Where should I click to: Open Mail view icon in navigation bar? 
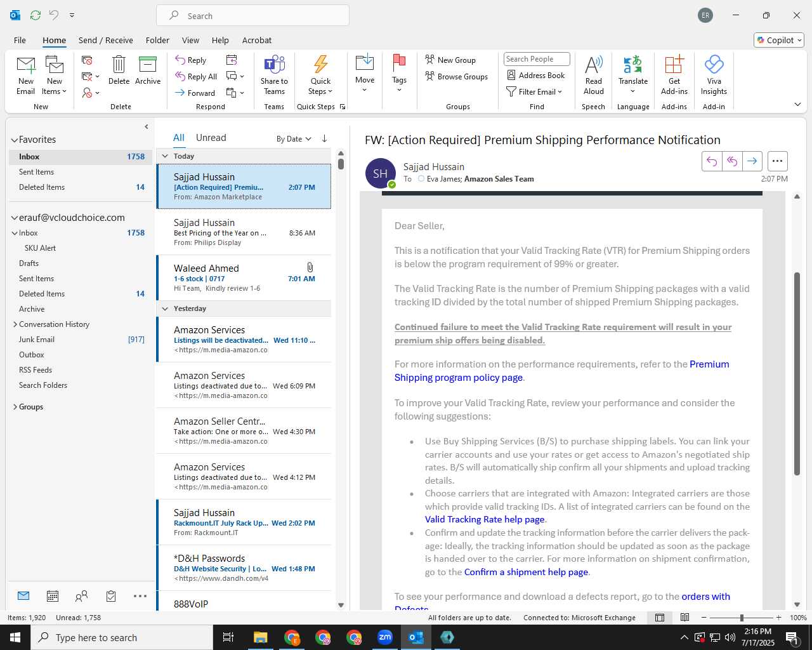coord(23,596)
